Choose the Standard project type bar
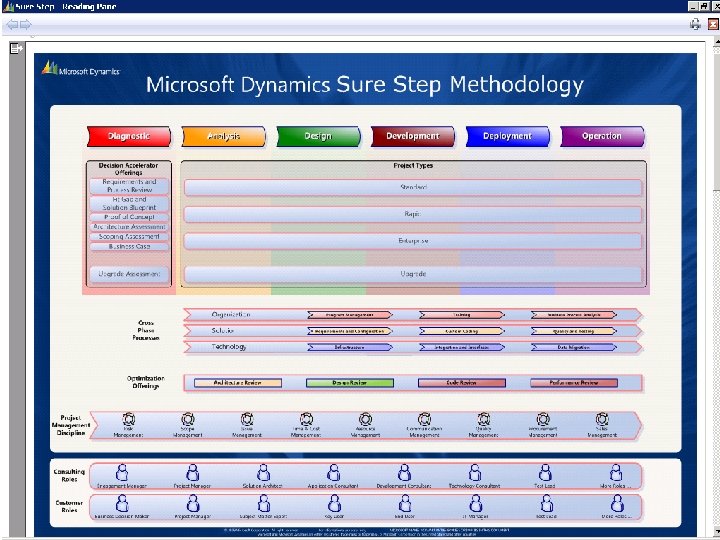 [x=413, y=187]
